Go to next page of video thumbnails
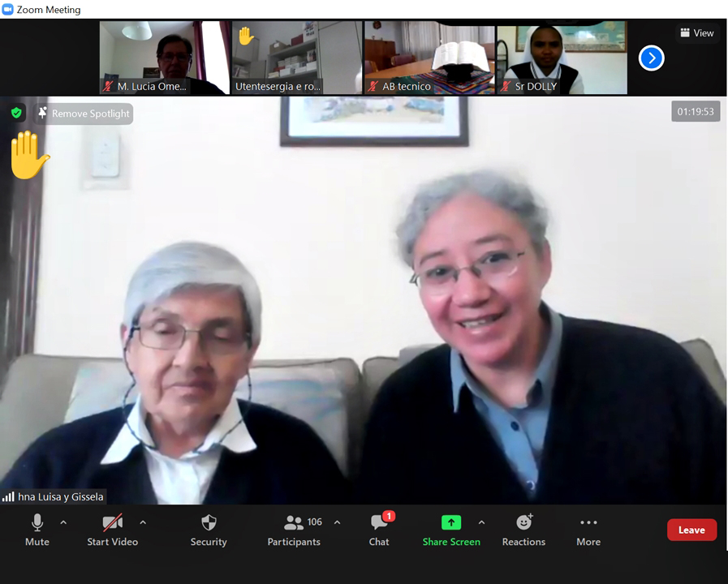This screenshot has width=728, height=584. point(651,58)
